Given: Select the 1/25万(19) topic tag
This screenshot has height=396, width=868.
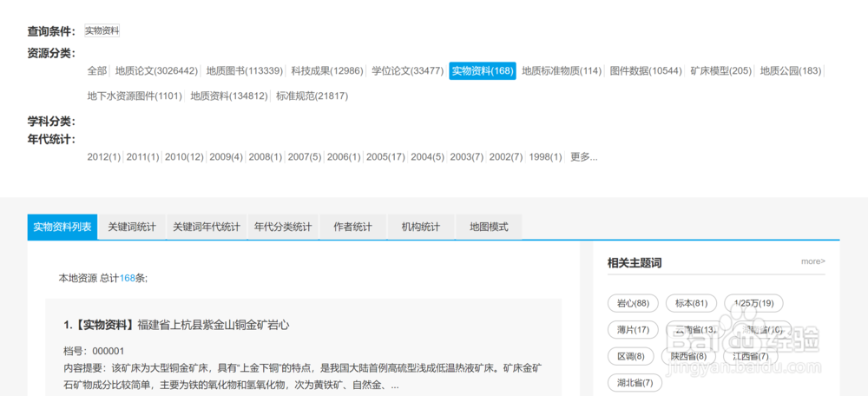Looking at the screenshot, I should pyautogui.click(x=754, y=303).
